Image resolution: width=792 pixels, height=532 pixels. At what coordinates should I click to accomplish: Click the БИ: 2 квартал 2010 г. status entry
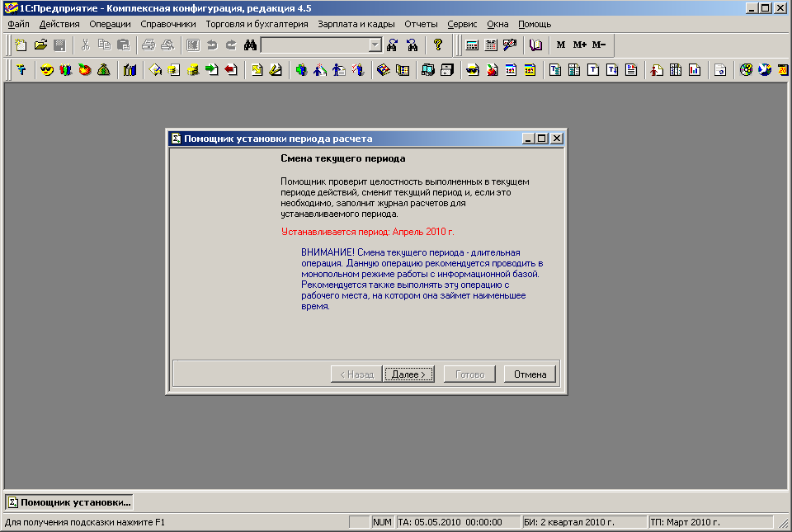coord(584,522)
